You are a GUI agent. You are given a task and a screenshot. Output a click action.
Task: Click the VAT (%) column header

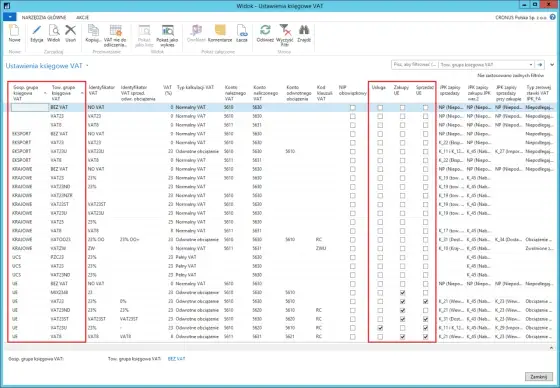click(167, 90)
